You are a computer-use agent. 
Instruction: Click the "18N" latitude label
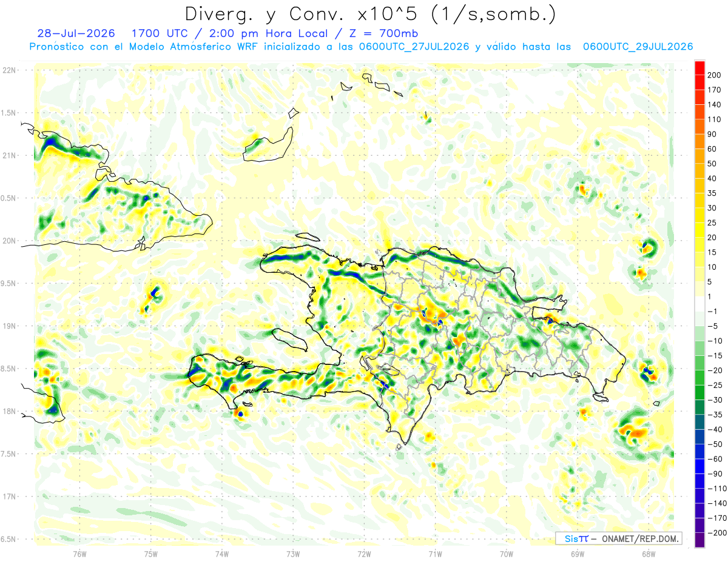pos(8,411)
